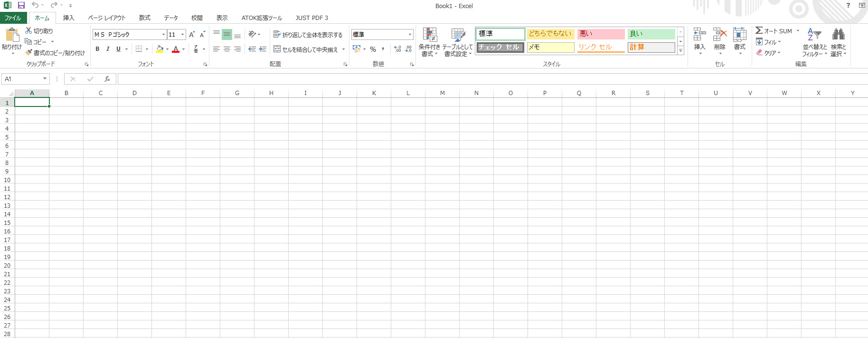Align text to top
868x338 pixels.
217,34
